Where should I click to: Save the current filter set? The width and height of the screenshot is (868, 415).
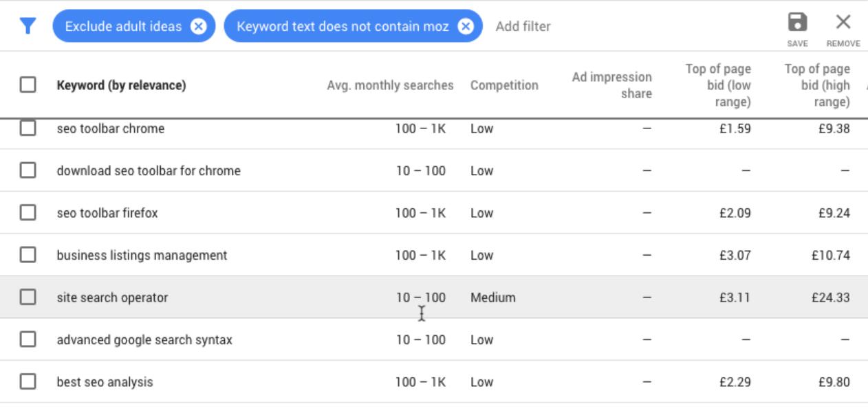[x=797, y=29]
